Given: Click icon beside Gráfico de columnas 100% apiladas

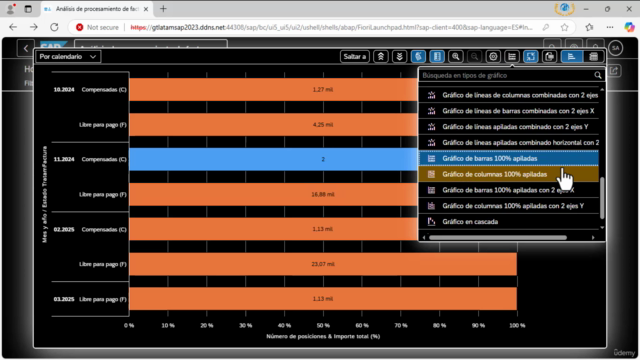Looking at the screenshot, I should (x=431, y=174).
